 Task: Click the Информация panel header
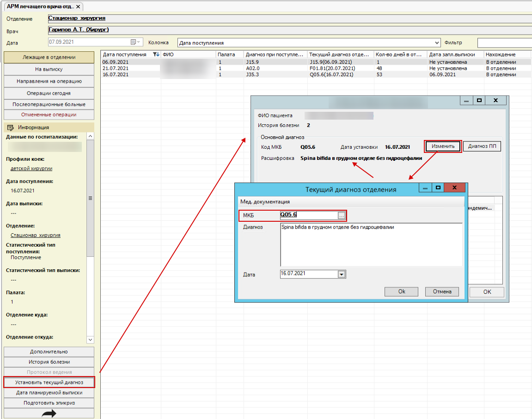(x=49, y=128)
